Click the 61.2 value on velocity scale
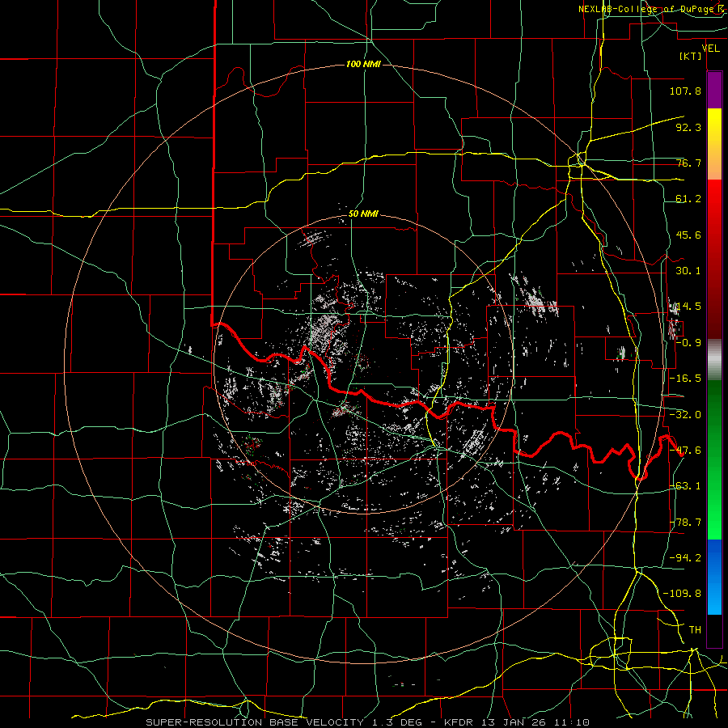The width and height of the screenshot is (728, 728). pyautogui.click(x=688, y=199)
